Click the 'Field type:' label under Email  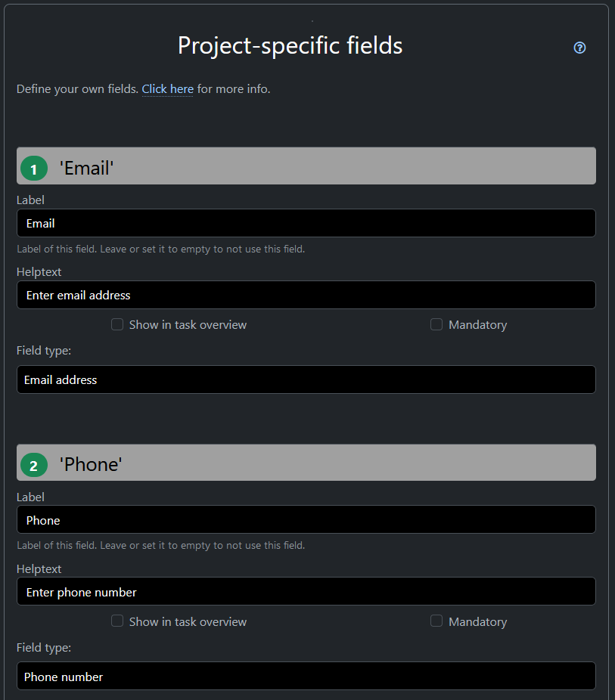pos(44,350)
